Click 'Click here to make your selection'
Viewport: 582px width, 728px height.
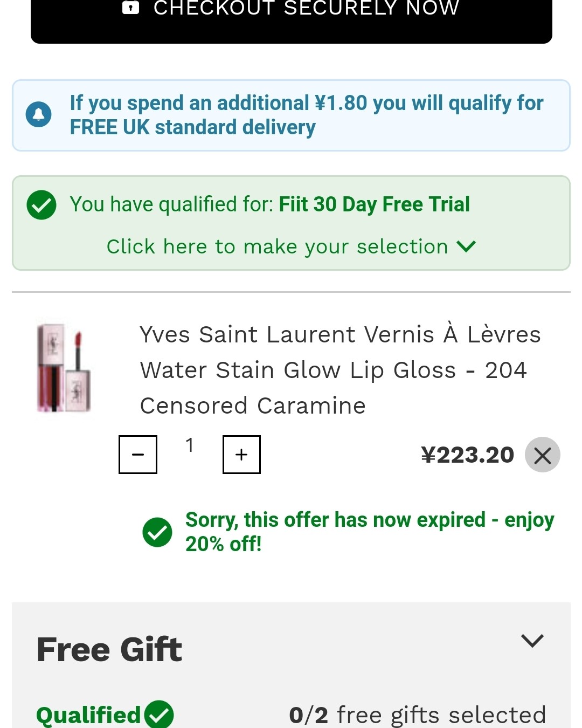[277, 246]
